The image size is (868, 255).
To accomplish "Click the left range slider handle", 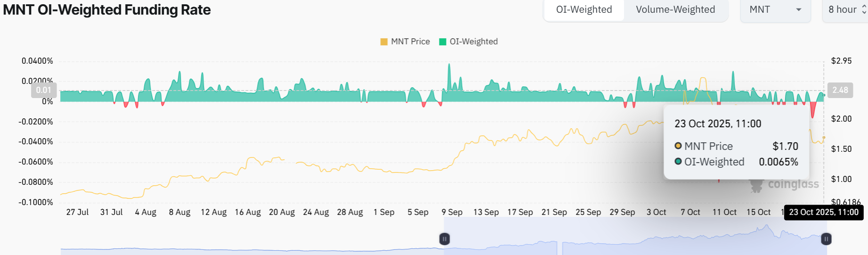I will (x=444, y=239).
